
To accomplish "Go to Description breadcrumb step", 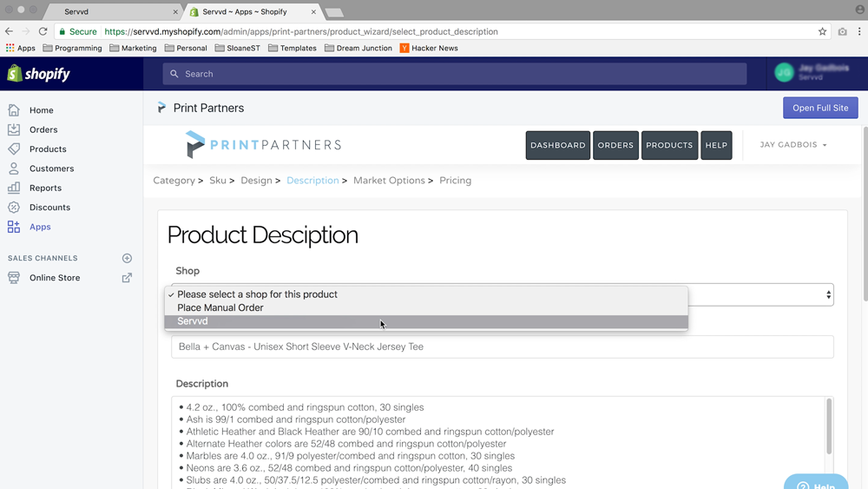I will pos(312,181).
